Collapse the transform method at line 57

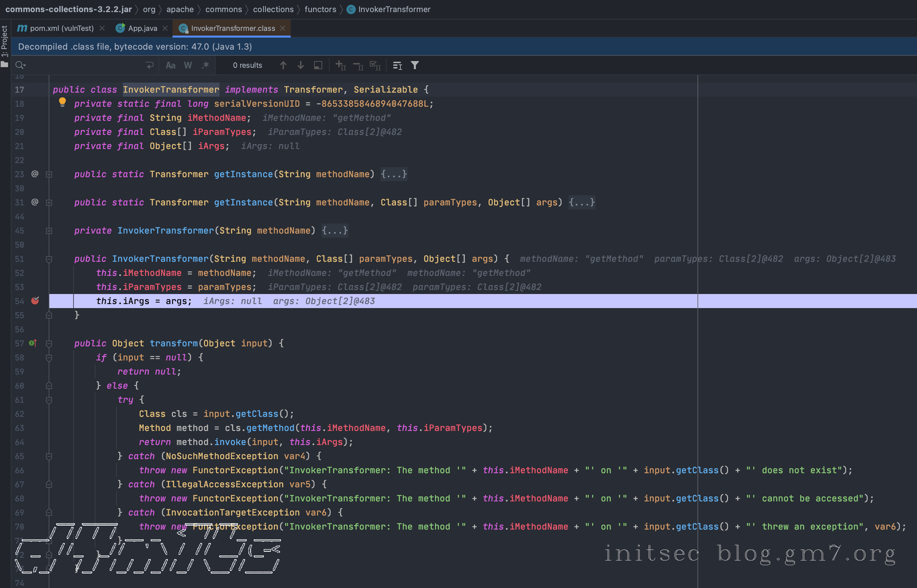[49, 344]
